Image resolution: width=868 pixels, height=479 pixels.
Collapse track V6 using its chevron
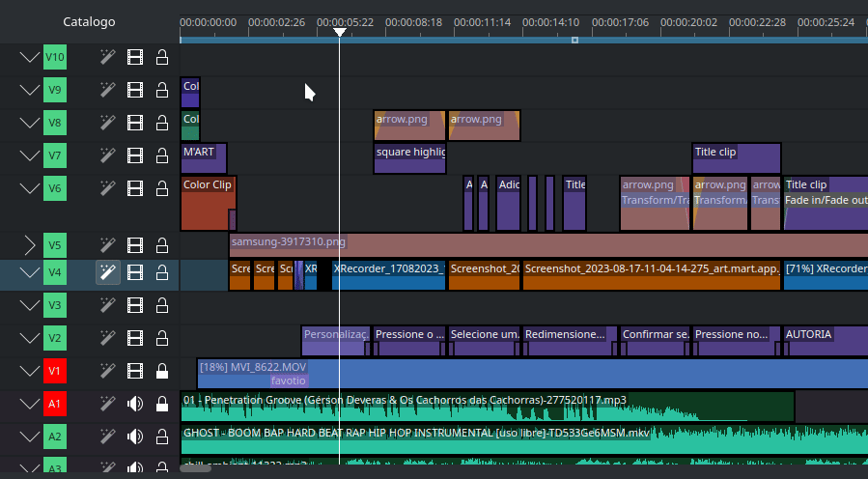click(29, 188)
